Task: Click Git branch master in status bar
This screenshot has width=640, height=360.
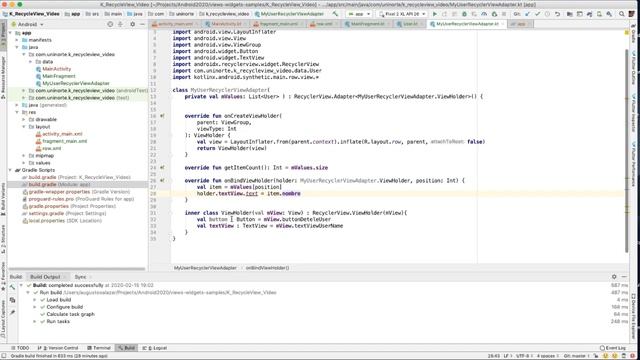Action: pyautogui.click(x=575, y=356)
